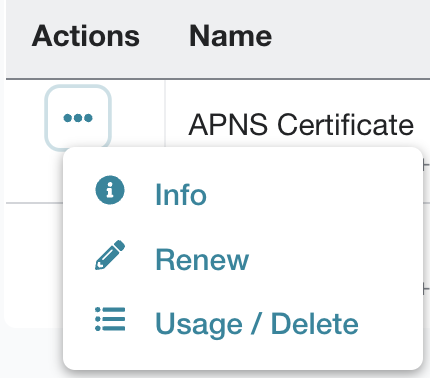Select Info from the dropdown menu
This screenshot has height=378, width=430.
pyautogui.click(x=181, y=194)
